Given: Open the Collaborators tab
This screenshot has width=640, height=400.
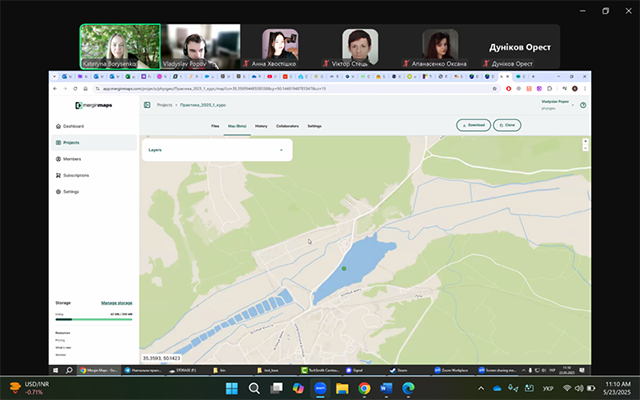Looking at the screenshot, I should (x=287, y=126).
